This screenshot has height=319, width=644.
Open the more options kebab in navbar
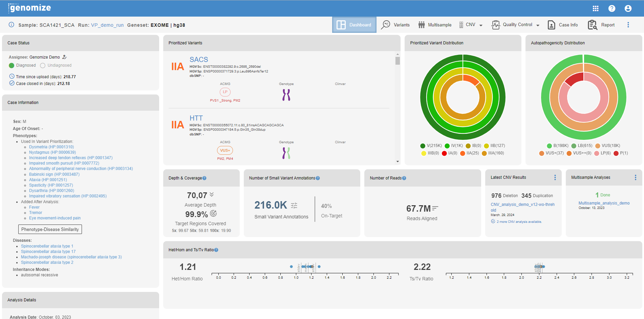pyautogui.click(x=628, y=25)
